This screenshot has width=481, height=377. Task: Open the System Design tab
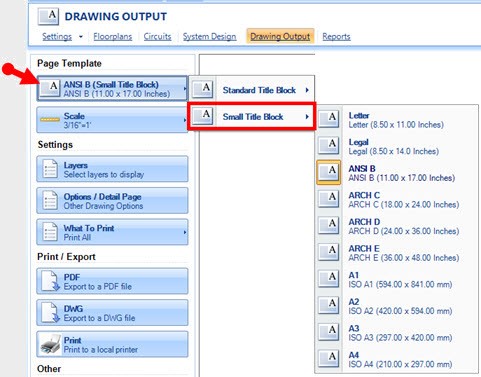click(x=209, y=36)
